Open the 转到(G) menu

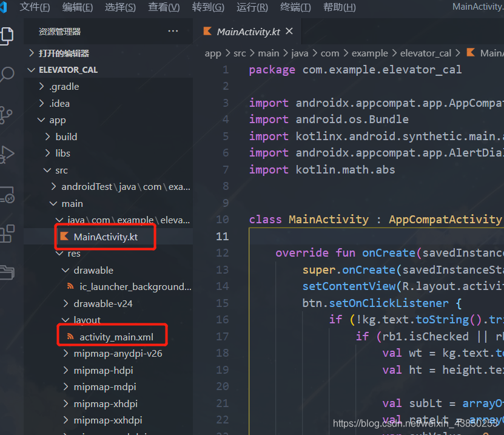[x=208, y=7]
